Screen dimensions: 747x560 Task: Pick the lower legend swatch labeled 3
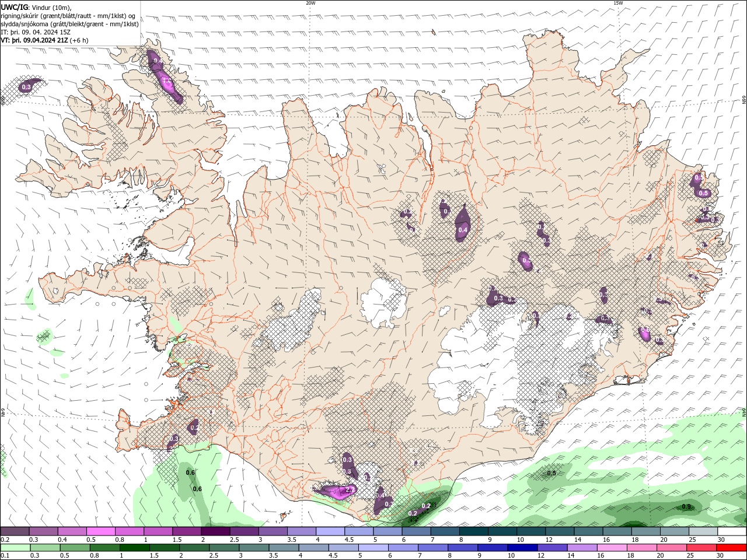click(x=254, y=548)
